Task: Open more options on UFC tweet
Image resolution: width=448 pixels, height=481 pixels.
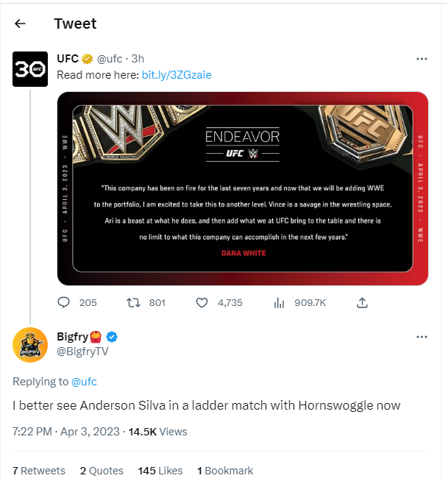Action: (x=422, y=59)
